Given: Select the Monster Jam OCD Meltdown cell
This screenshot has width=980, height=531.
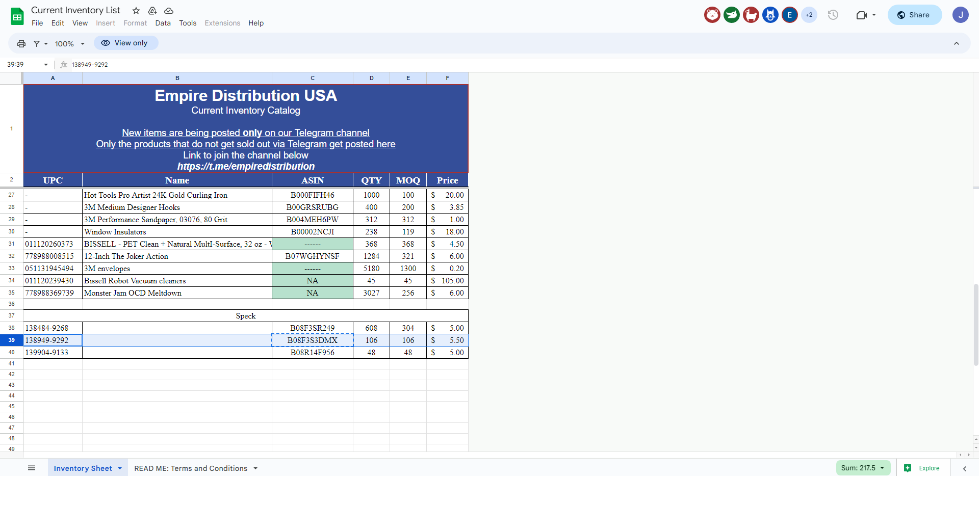Looking at the screenshot, I should pos(177,293).
